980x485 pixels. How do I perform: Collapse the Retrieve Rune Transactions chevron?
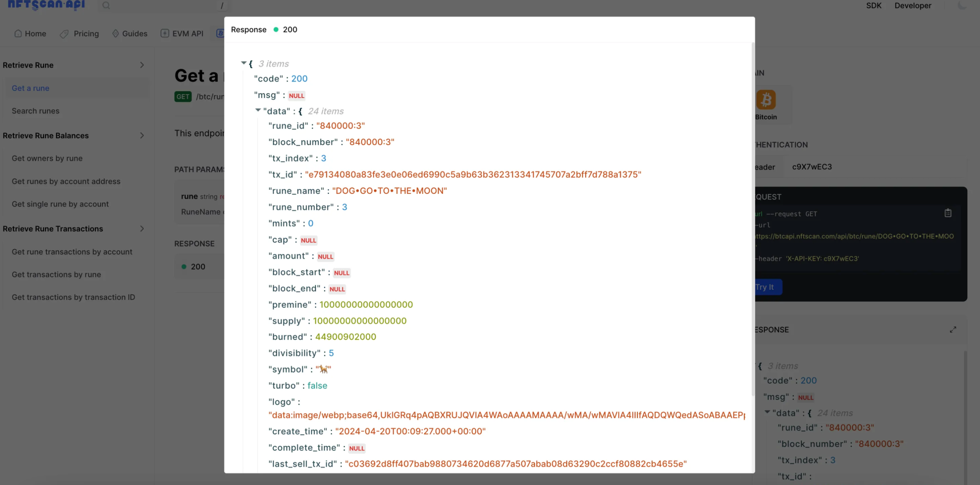click(142, 229)
